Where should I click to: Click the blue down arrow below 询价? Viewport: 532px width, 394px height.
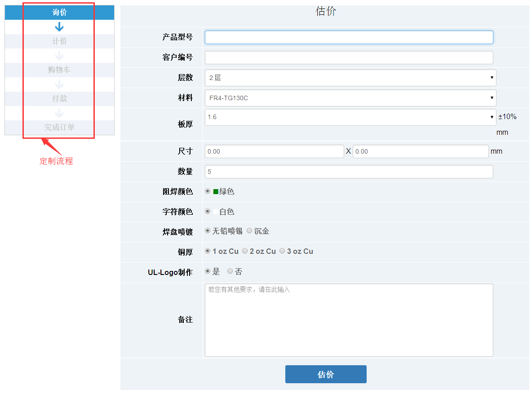click(59, 27)
